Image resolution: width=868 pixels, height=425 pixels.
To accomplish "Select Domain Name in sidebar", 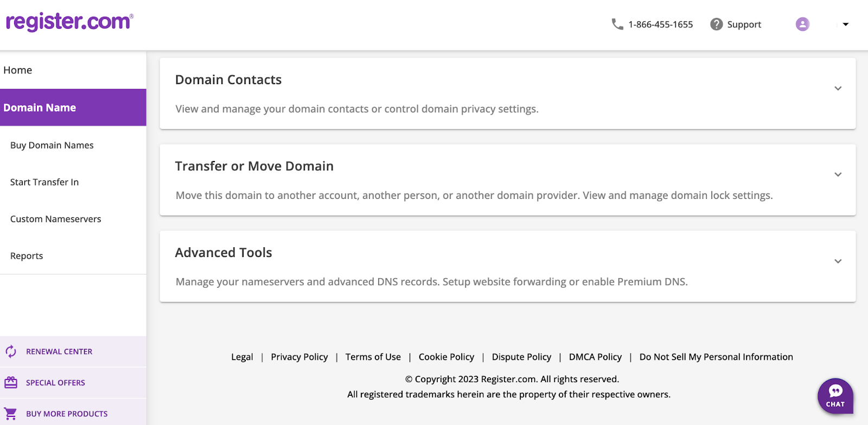I will click(x=40, y=107).
